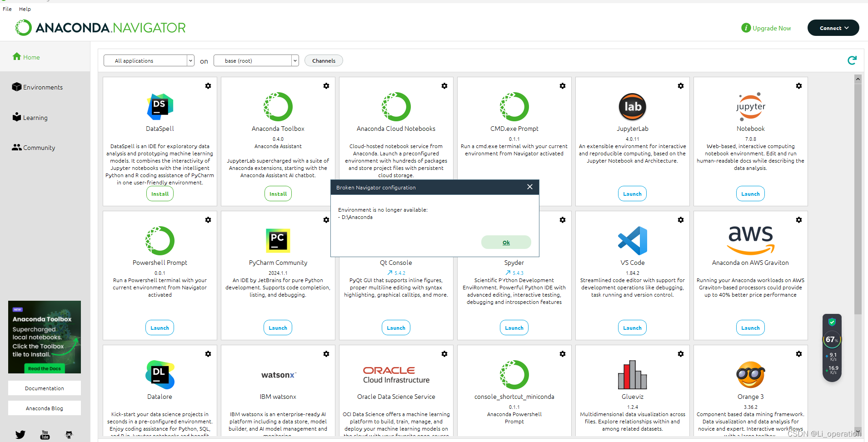
Task: Launch Jupyter Notebook
Action: [751, 194]
